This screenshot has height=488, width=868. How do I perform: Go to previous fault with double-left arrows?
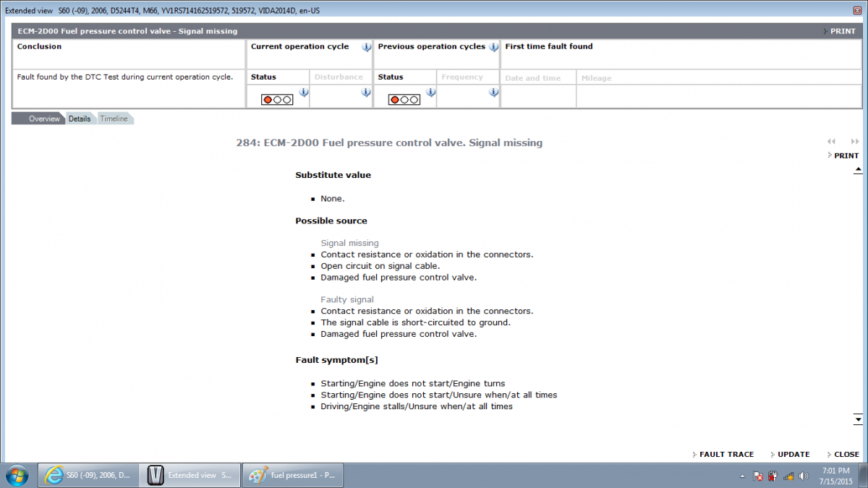(832, 142)
